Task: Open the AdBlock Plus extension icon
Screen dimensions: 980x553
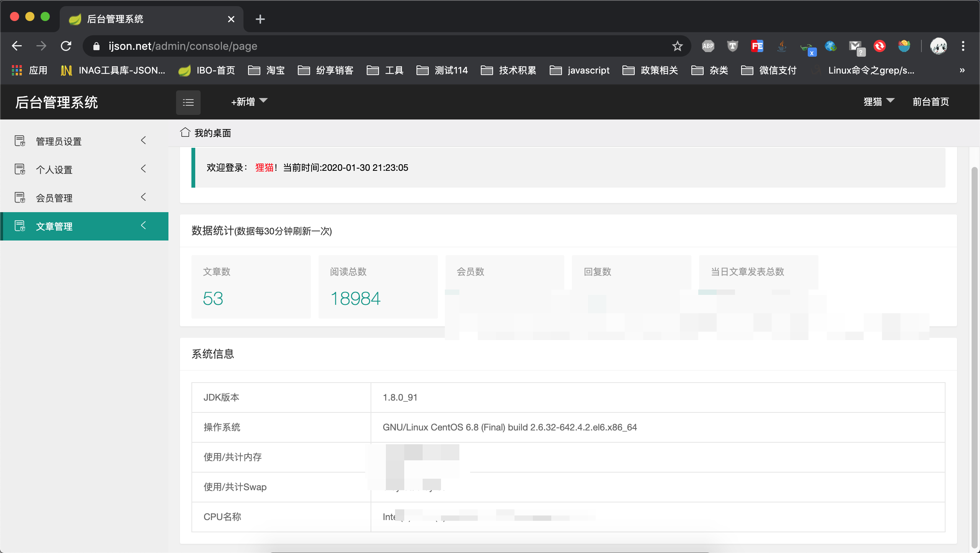Action: [708, 46]
